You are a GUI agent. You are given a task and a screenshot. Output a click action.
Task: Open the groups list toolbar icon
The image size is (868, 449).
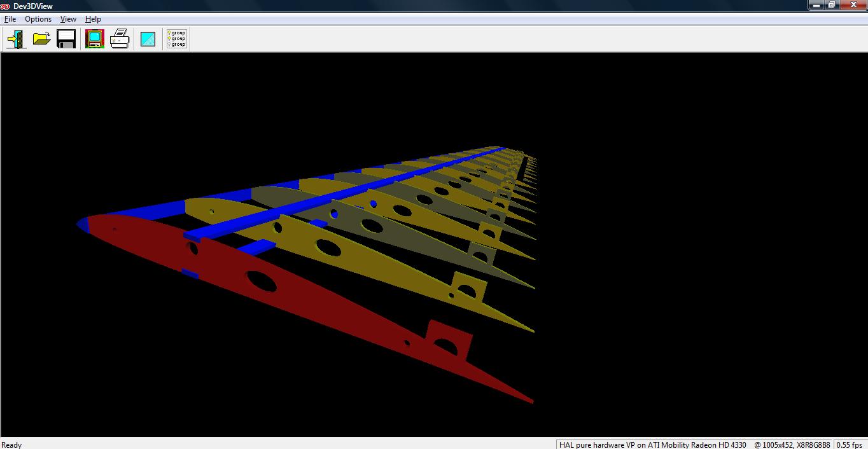[176, 39]
